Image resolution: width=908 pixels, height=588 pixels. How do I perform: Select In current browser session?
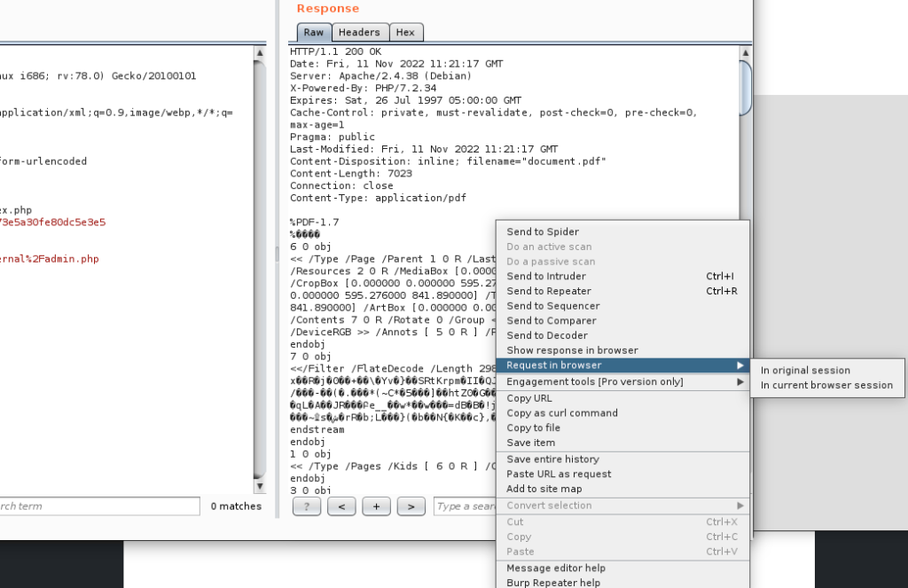pos(826,385)
